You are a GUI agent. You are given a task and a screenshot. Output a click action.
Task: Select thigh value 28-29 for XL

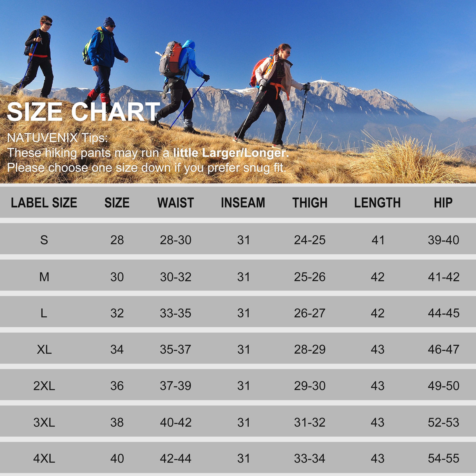coord(310,349)
